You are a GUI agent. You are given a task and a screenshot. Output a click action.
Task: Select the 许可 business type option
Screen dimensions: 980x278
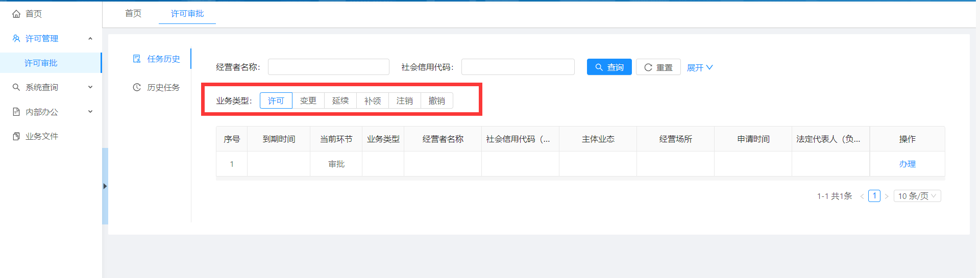(276, 100)
